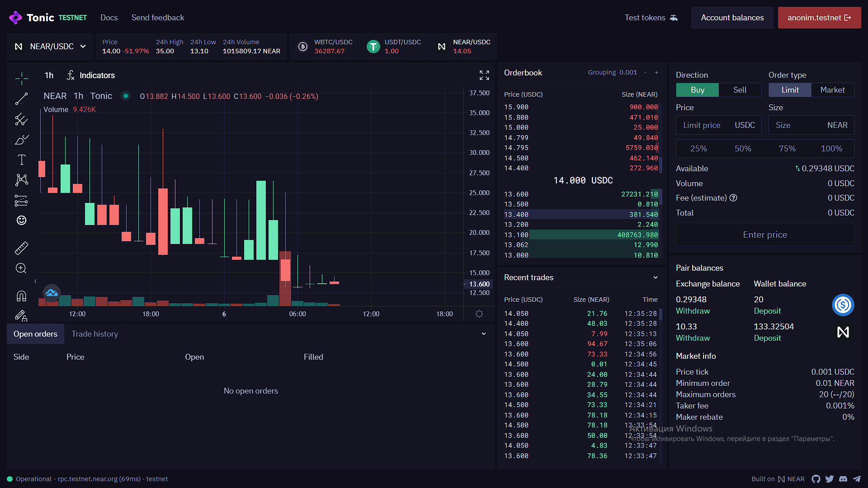The height and width of the screenshot is (488, 868).
Task: Collapse the Open orders panel
Action: pos(484,334)
